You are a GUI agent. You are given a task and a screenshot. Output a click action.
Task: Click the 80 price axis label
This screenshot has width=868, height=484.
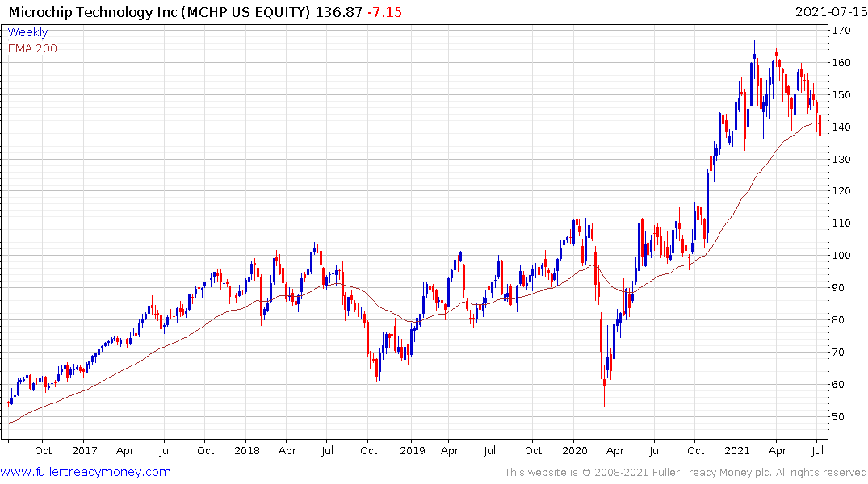[839, 319]
